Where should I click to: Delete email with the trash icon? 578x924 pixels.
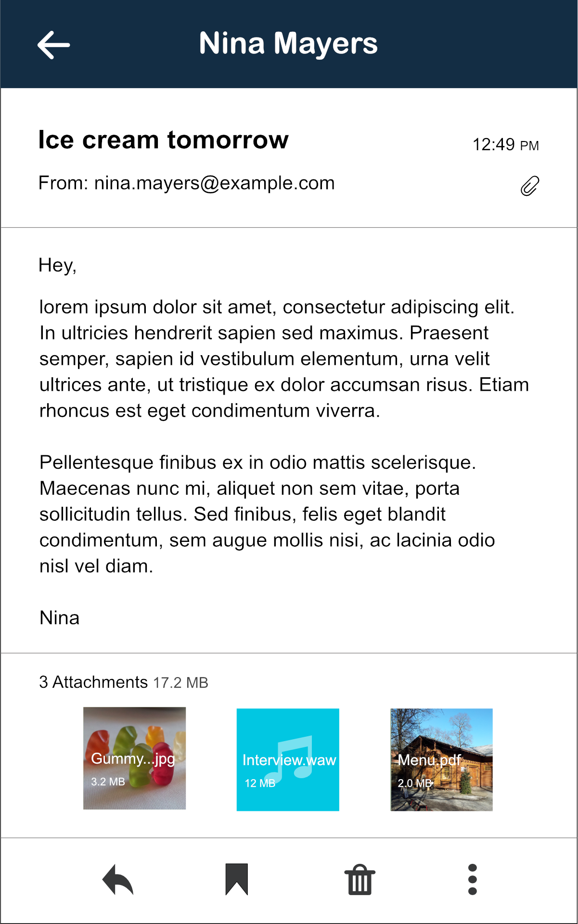coord(360,880)
